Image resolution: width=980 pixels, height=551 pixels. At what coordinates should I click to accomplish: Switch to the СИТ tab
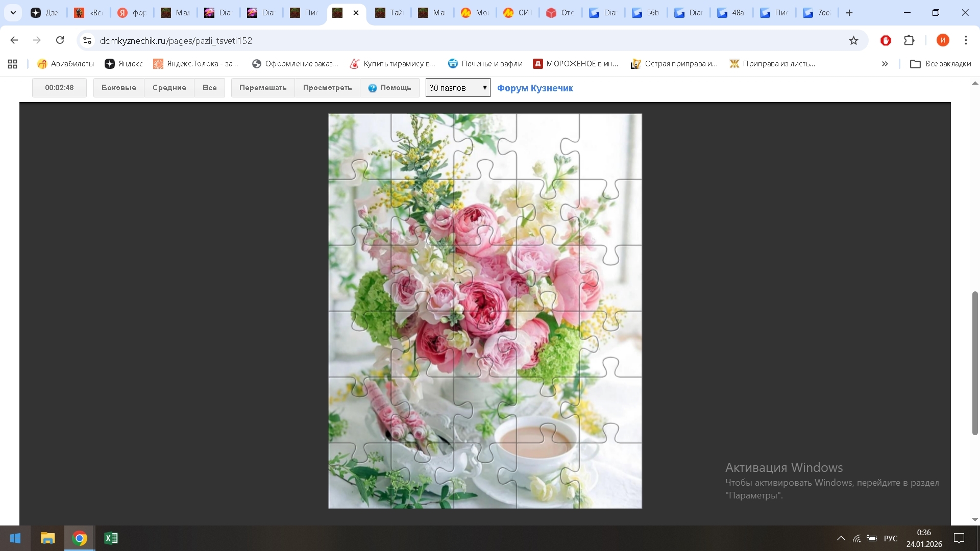518,13
